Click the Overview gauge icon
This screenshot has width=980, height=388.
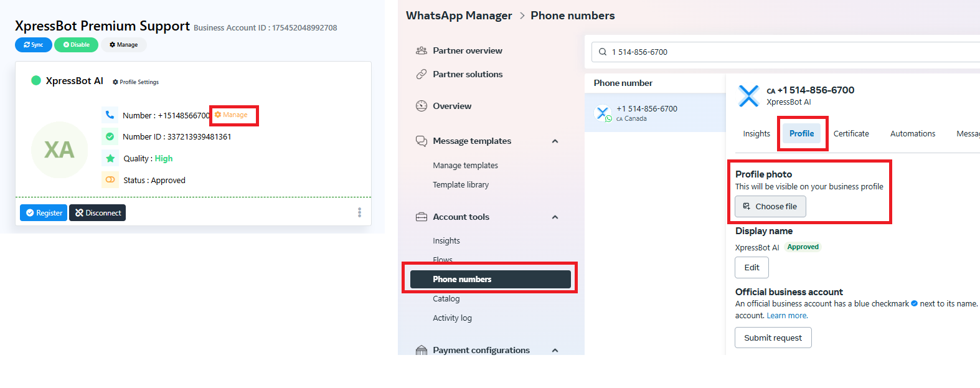coord(422,106)
